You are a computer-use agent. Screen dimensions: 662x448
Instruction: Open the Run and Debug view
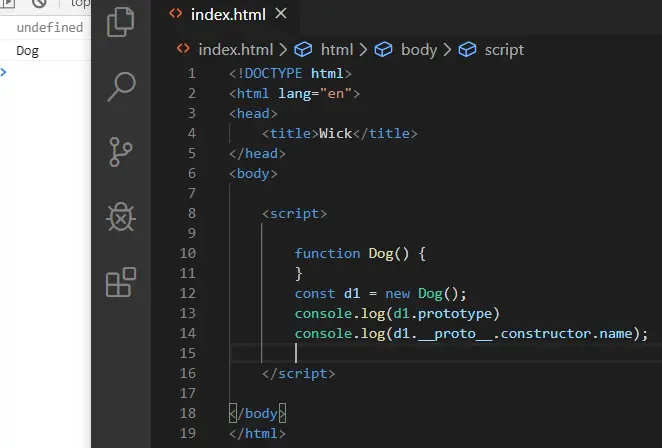point(121,217)
